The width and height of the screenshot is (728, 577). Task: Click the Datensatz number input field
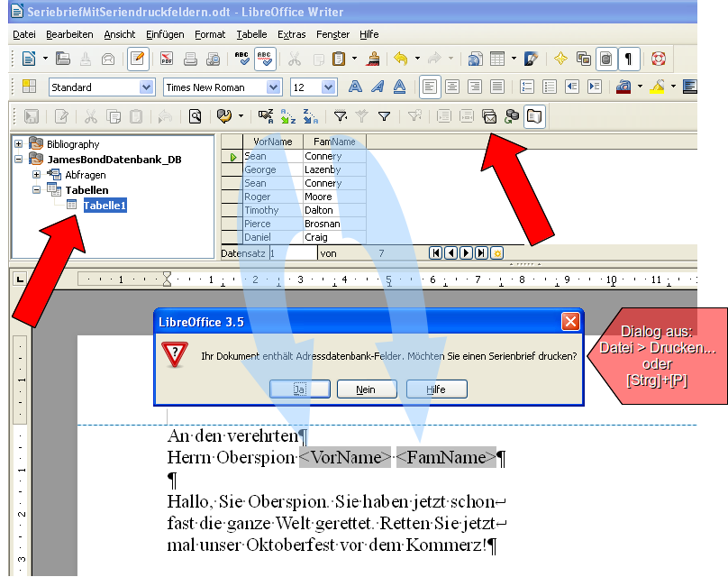pos(293,253)
